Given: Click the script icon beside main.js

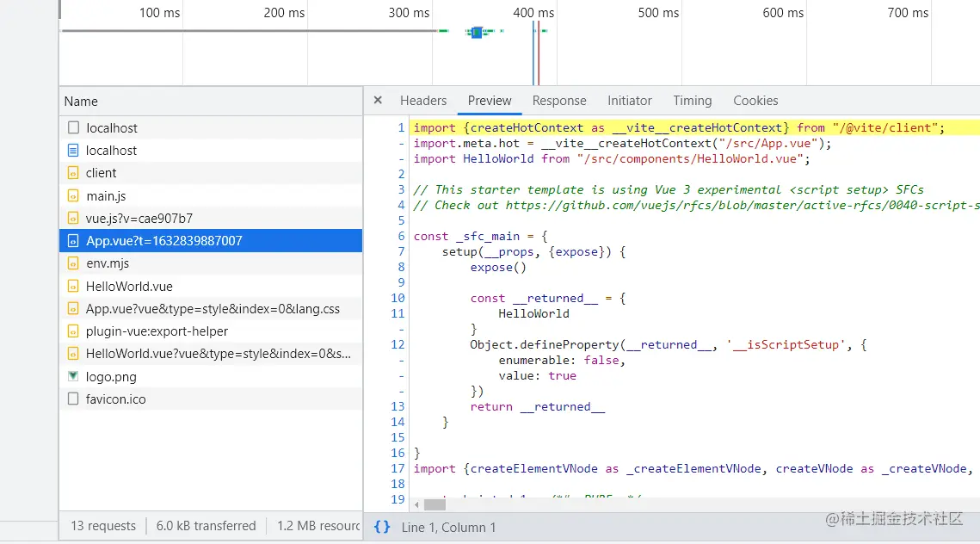Looking at the screenshot, I should [73, 195].
